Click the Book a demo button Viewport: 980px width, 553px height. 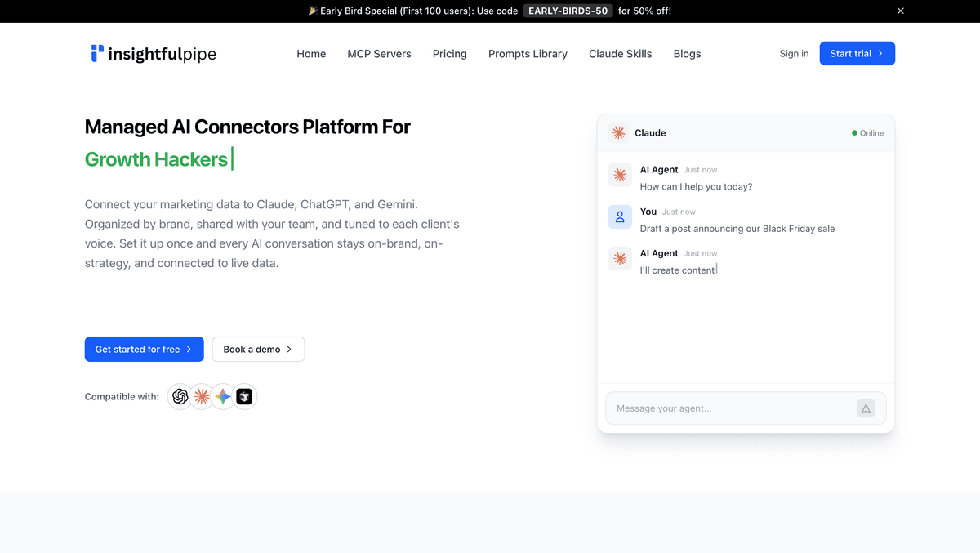coord(258,349)
